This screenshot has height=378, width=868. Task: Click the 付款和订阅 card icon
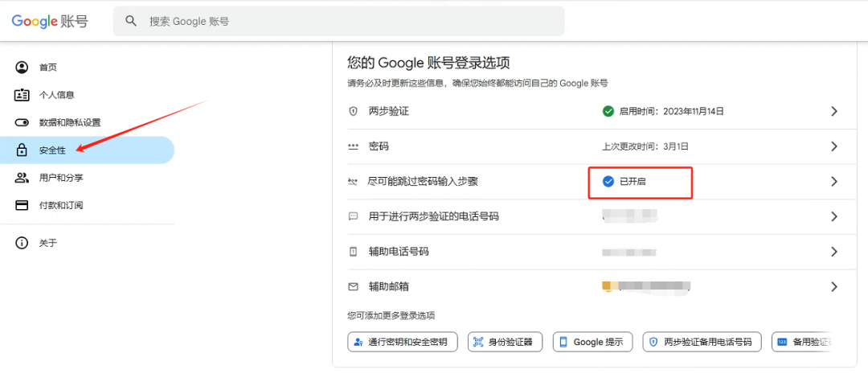coord(22,205)
